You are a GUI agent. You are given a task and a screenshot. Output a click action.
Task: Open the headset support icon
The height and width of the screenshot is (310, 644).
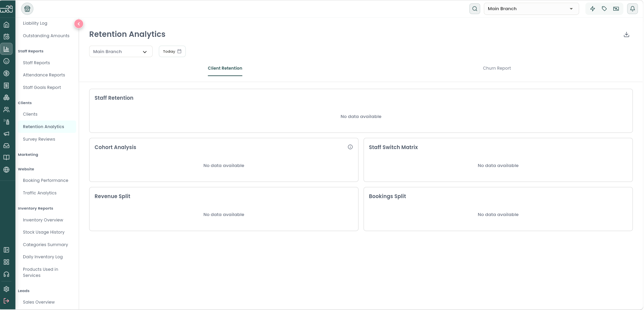click(6, 274)
